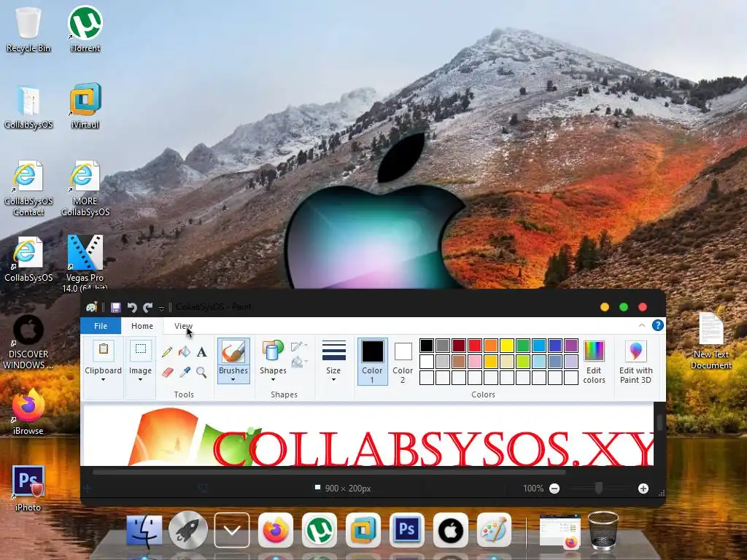Open MORE CollabSysOS desktop shortcut

(x=85, y=189)
